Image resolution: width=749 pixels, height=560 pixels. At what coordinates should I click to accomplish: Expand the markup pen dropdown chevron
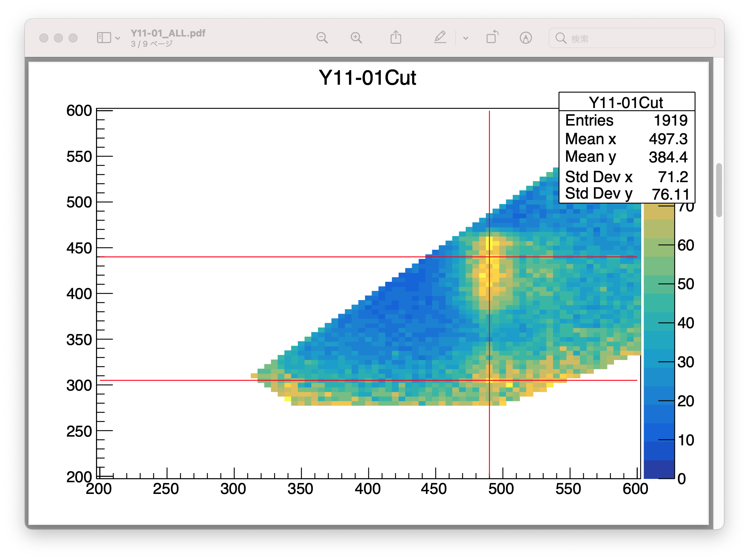465,38
